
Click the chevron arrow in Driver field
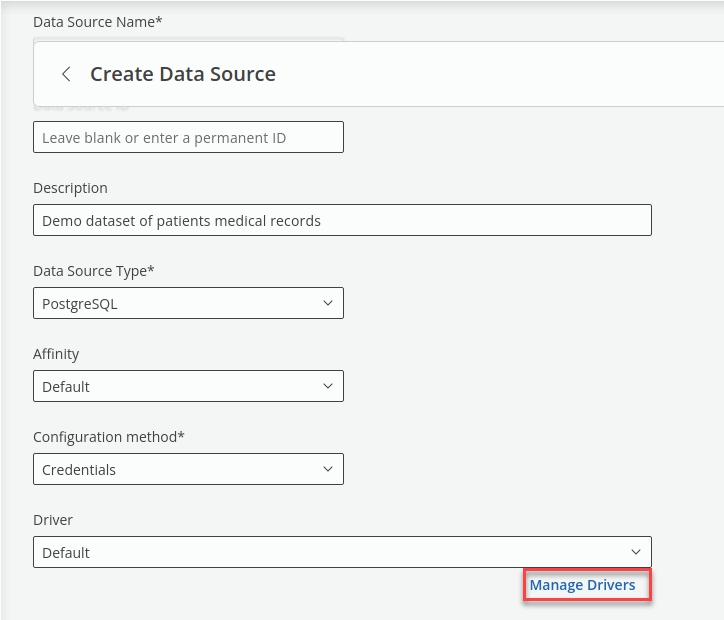pyautogui.click(x=635, y=552)
